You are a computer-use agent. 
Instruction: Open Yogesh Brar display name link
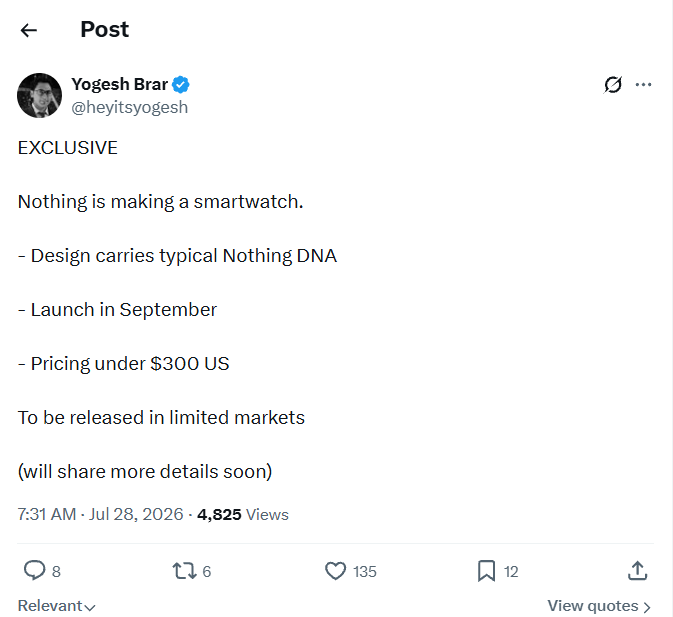[x=119, y=85]
